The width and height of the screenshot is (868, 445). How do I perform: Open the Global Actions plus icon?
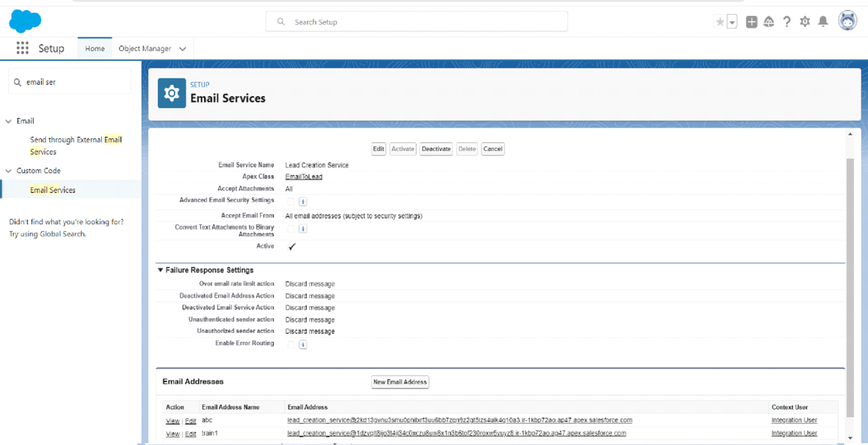(x=751, y=21)
